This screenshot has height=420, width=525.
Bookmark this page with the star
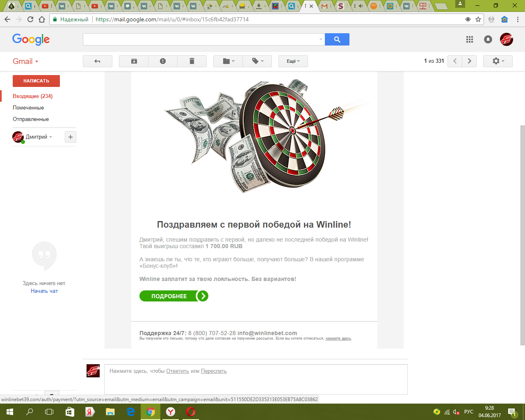478,19
